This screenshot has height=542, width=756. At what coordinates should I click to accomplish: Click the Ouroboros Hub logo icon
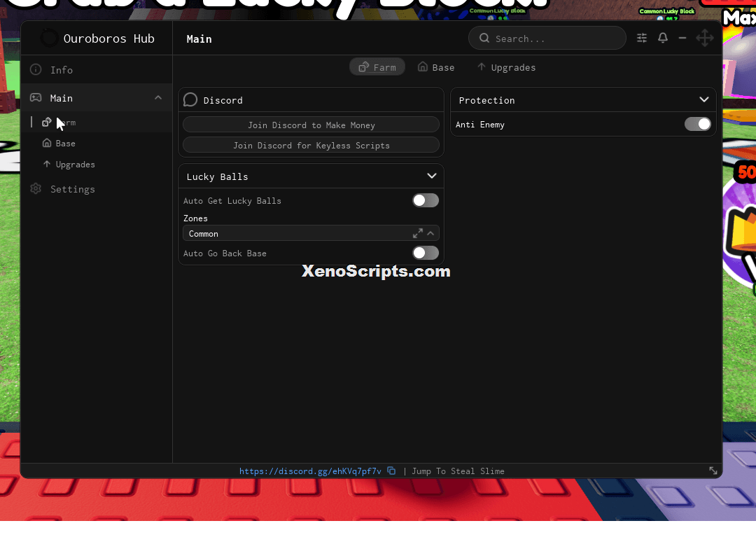pyautogui.click(x=49, y=38)
